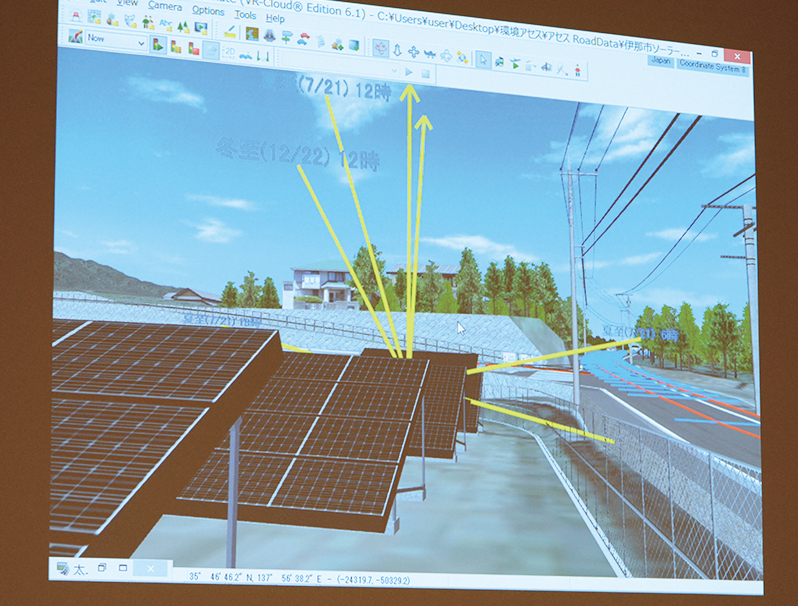This screenshot has width=798, height=606.
Task: Minimize the main application window
Action: [700, 52]
